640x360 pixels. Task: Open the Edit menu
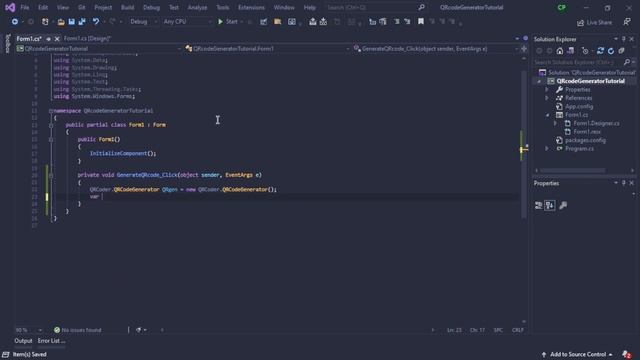tap(43, 7)
